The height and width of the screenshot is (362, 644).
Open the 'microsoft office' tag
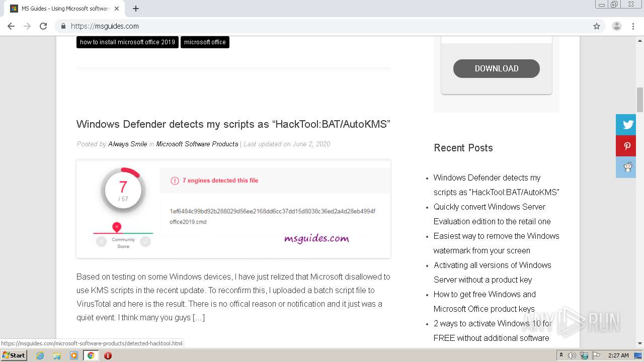pos(205,42)
